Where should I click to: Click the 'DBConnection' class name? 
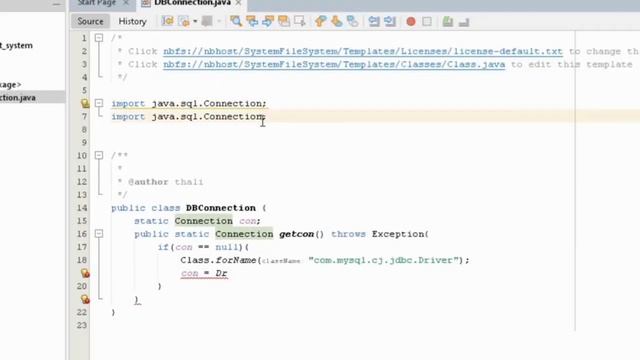(x=220, y=208)
